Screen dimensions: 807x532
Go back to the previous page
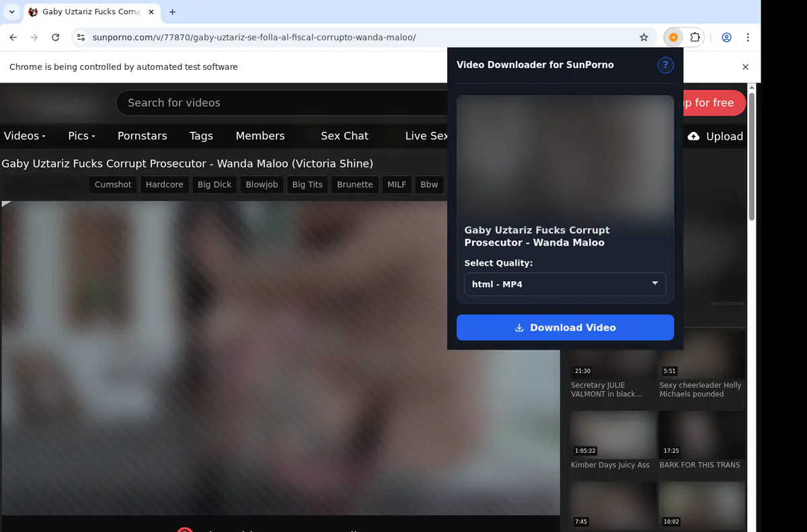pos(13,38)
